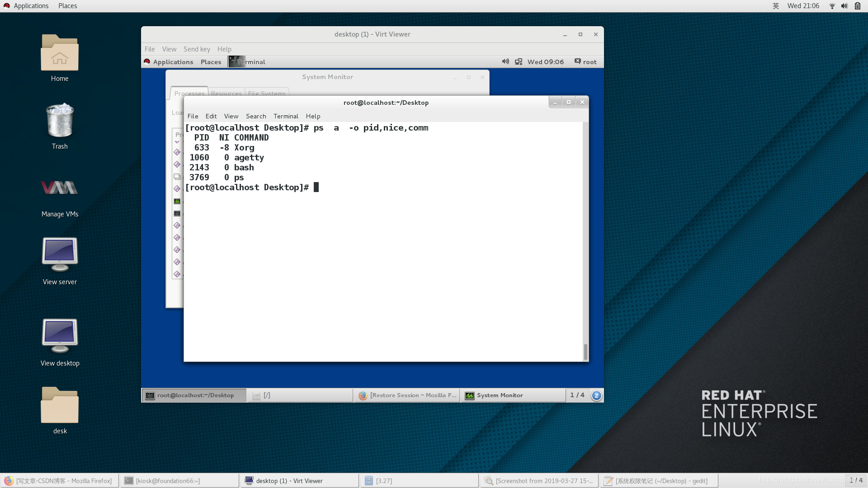Switch to CSDN Mozilla Firefox host task
The height and width of the screenshot is (488, 868).
tap(60, 481)
